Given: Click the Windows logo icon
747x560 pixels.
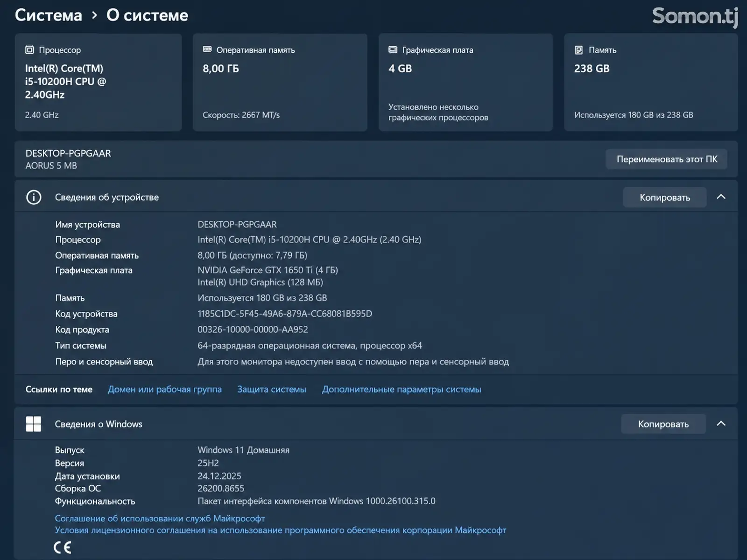Looking at the screenshot, I should [x=34, y=424].
